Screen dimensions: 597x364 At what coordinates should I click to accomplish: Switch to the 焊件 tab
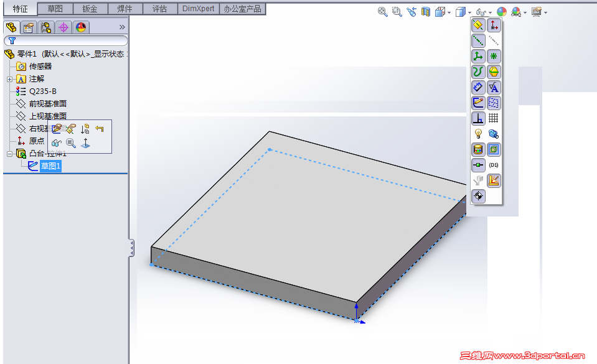(x=125, y=9)
